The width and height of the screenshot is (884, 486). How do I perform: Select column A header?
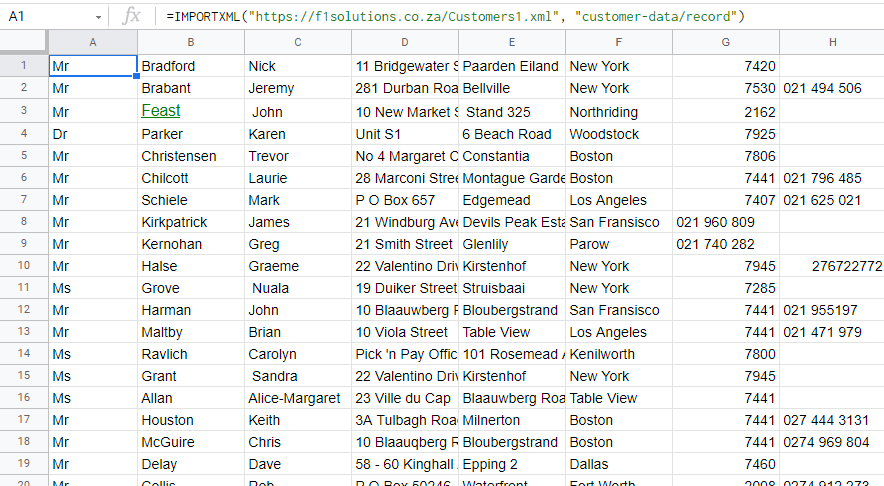coord(93,42)
